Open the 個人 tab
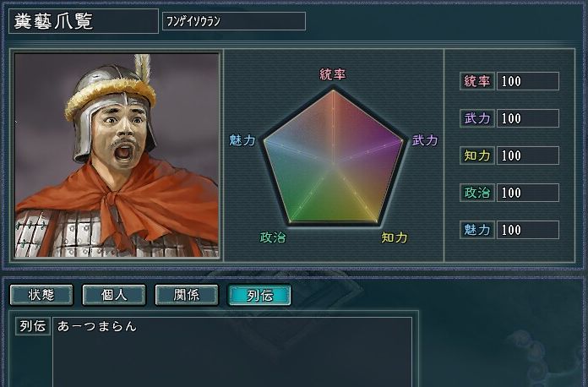The width and height of the screenshot is (588, 387). pos(114,295)
